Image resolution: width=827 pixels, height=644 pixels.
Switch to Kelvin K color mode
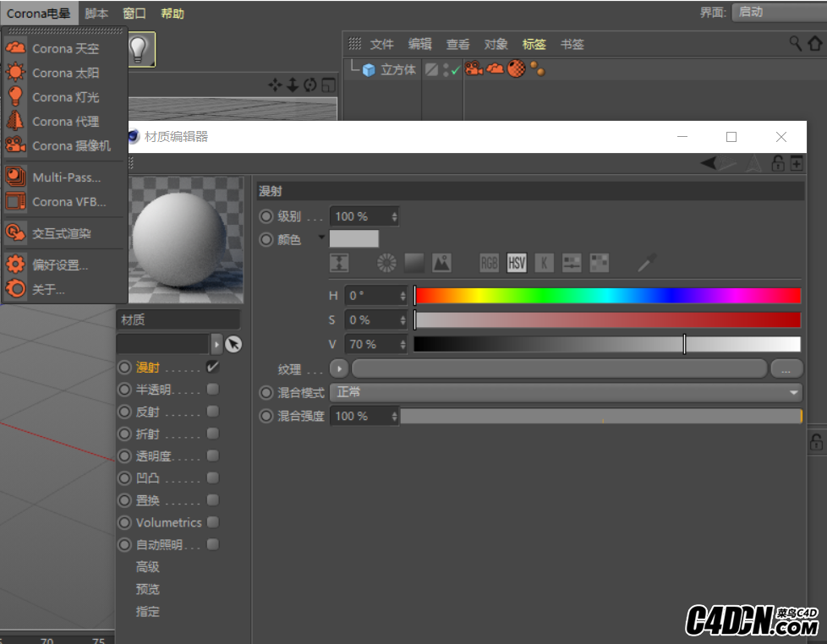coord(544,263)
